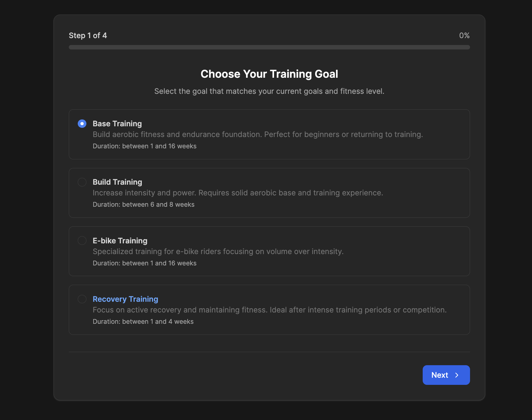Click the Choose Your Training Goal heading
Screen dimensions: 532x420
269,74
